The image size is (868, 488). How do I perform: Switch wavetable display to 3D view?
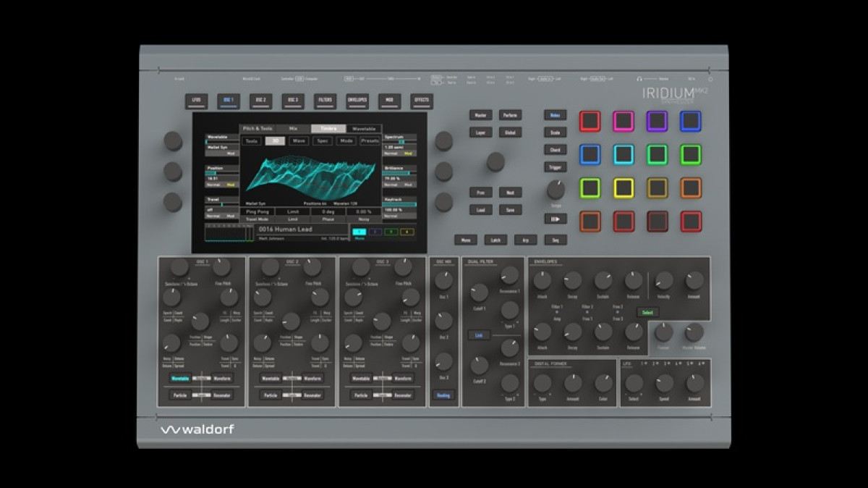click(275, 141)
